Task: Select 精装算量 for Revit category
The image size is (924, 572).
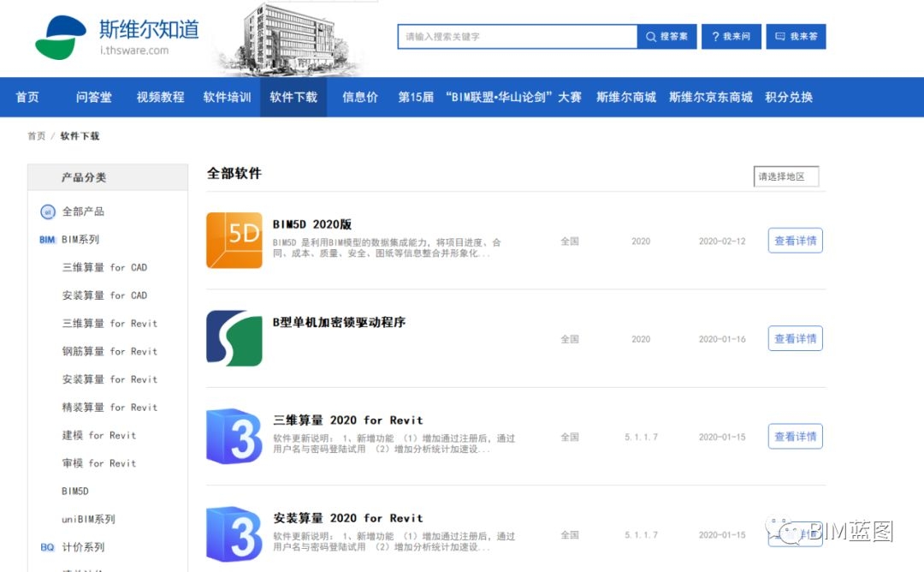Action: [110, 408]
